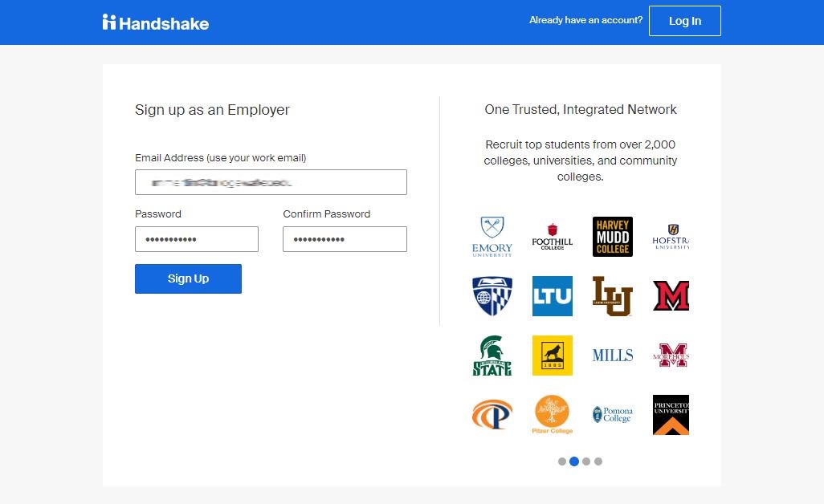This screenshot has width=824, height=504.
Task: Switch to third carousel page dot
Action: pos(586,461)
